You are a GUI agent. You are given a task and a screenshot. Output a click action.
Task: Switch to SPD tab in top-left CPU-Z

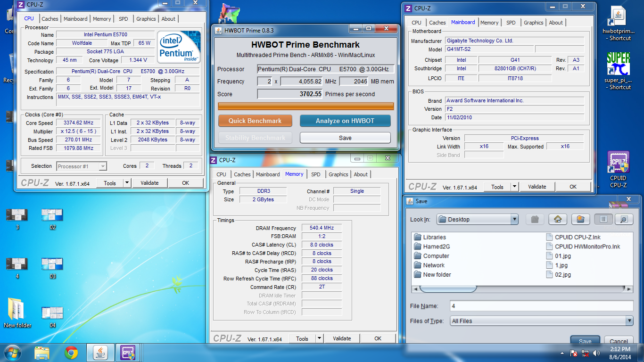[x=123, y=19]
